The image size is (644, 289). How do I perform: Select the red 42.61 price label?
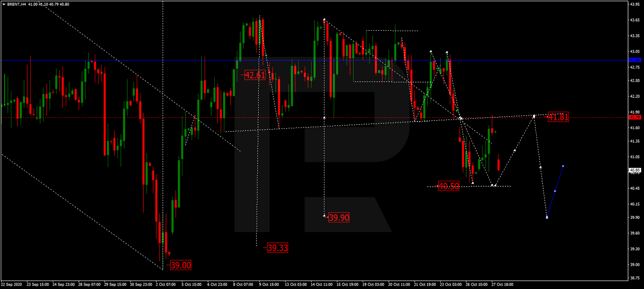click(255, 75)
